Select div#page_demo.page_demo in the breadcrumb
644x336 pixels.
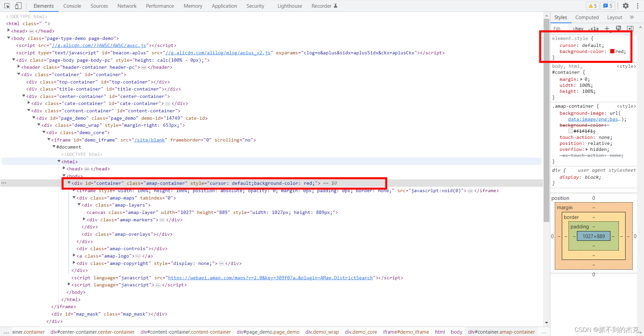[268, 332]
